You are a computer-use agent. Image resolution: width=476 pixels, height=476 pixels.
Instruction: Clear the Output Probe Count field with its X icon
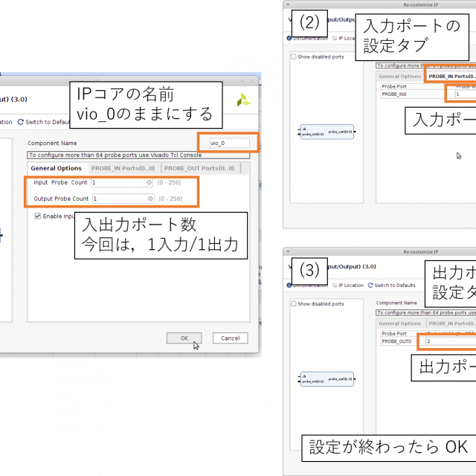[x=149, y=199]
